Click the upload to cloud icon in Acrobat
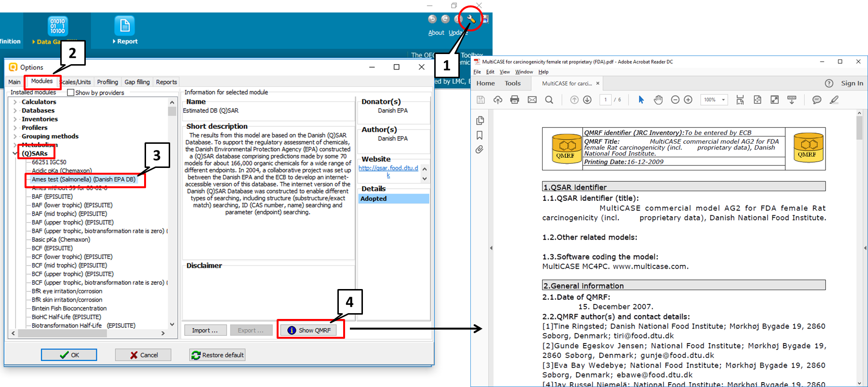Image resolution: width=868 pixels, height=387 pixels. [x=498, y=99]
